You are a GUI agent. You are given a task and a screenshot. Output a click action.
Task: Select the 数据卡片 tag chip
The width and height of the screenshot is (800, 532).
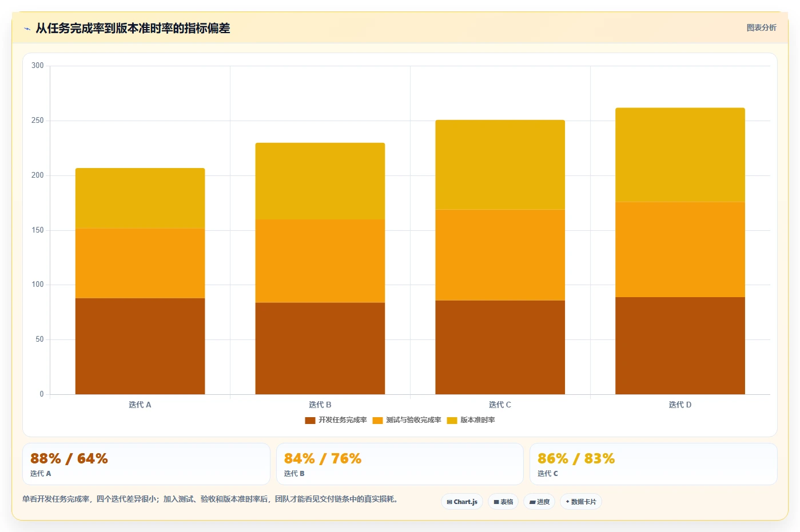[581, 502]
